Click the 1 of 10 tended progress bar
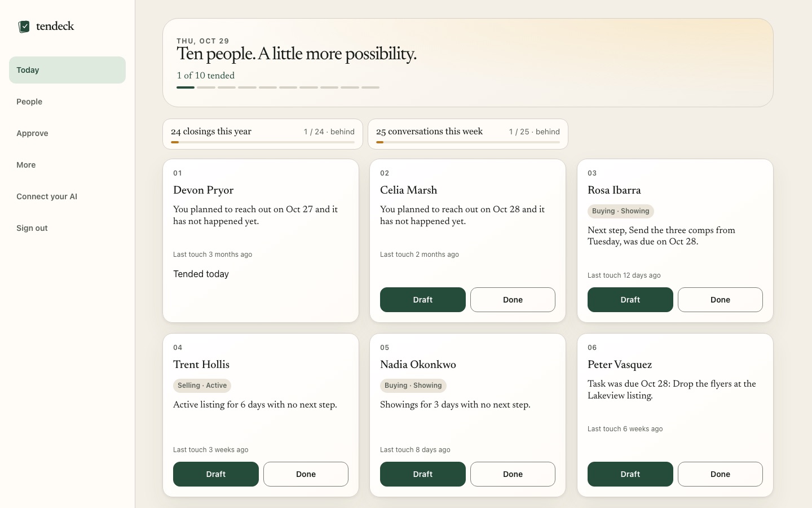 coord(278,87)
